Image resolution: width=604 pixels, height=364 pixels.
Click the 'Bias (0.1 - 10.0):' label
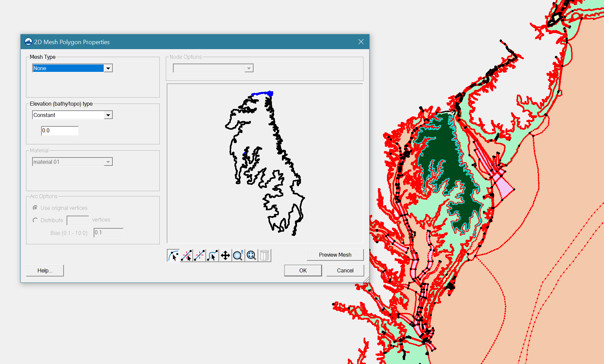[x=69, y=233]
